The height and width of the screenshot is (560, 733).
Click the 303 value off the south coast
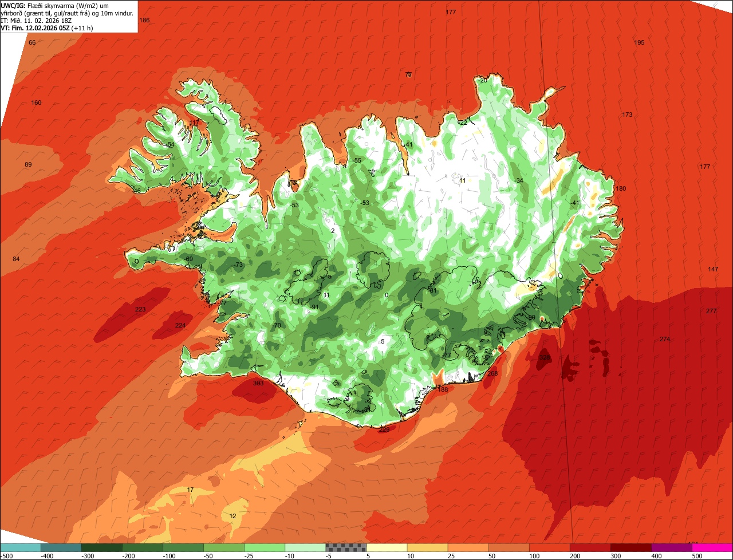click(x=258, y=383)
